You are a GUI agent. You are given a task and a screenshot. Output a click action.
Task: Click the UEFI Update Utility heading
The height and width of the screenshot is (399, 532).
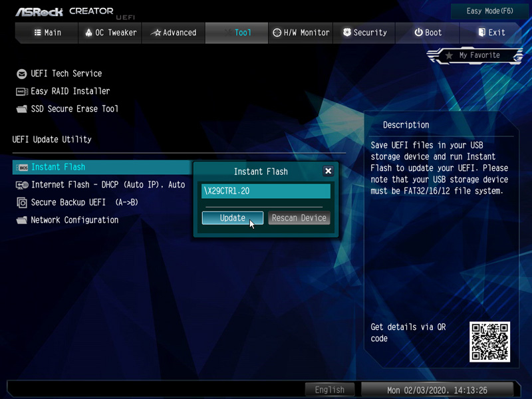tap(52, 140)
